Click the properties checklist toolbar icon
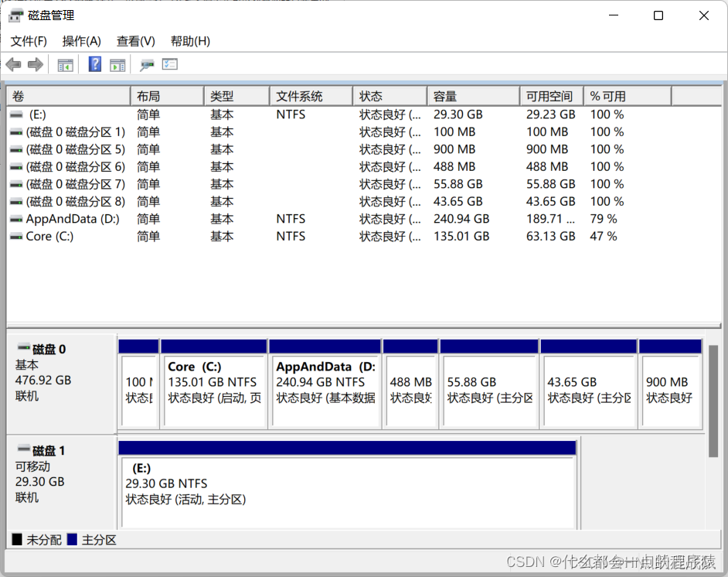This screenshot has height=577, width=728. (170, 64)
